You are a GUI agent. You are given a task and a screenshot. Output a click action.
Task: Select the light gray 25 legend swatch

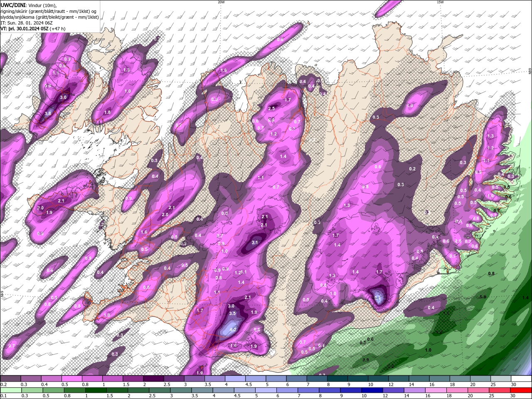(501, 379)
